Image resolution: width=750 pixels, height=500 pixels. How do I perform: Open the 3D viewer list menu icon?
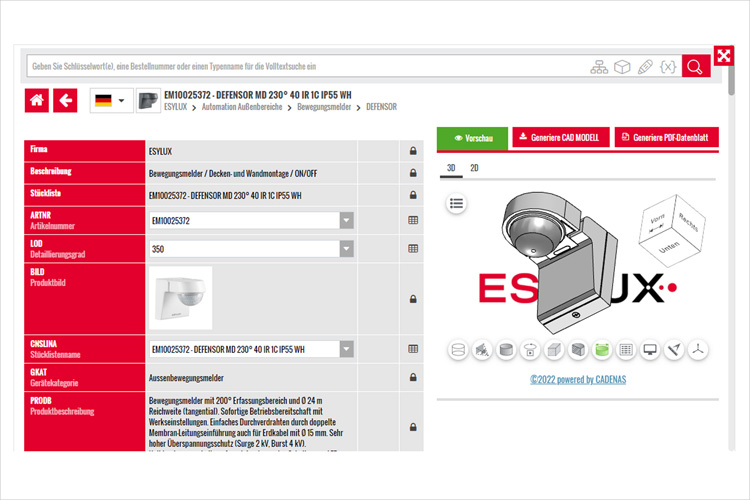(456, 204)
